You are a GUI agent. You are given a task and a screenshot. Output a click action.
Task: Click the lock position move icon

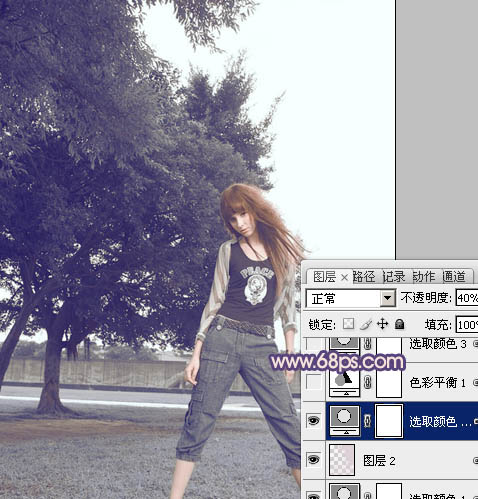[382, 324]
